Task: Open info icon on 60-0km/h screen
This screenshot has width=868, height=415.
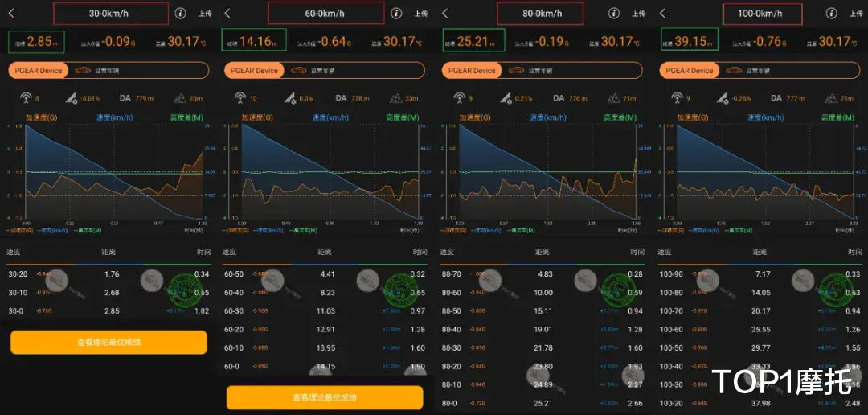Action: pyautogui.click(x=395, y=14)
